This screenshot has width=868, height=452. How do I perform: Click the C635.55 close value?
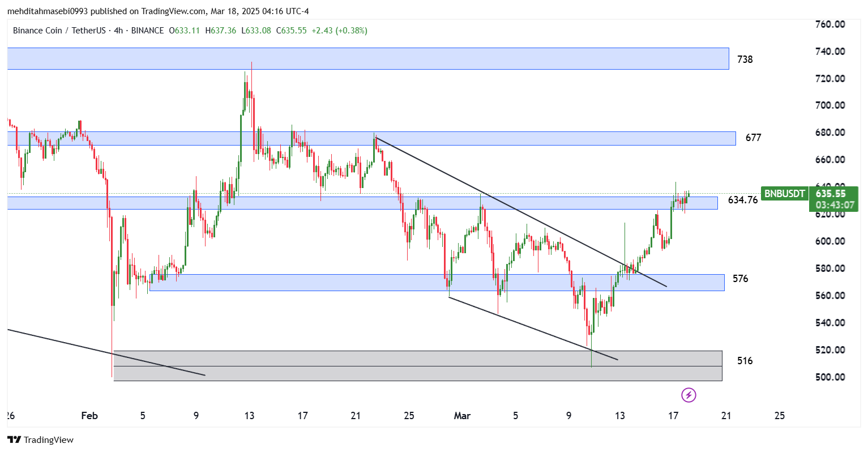(x=292, y=31)
